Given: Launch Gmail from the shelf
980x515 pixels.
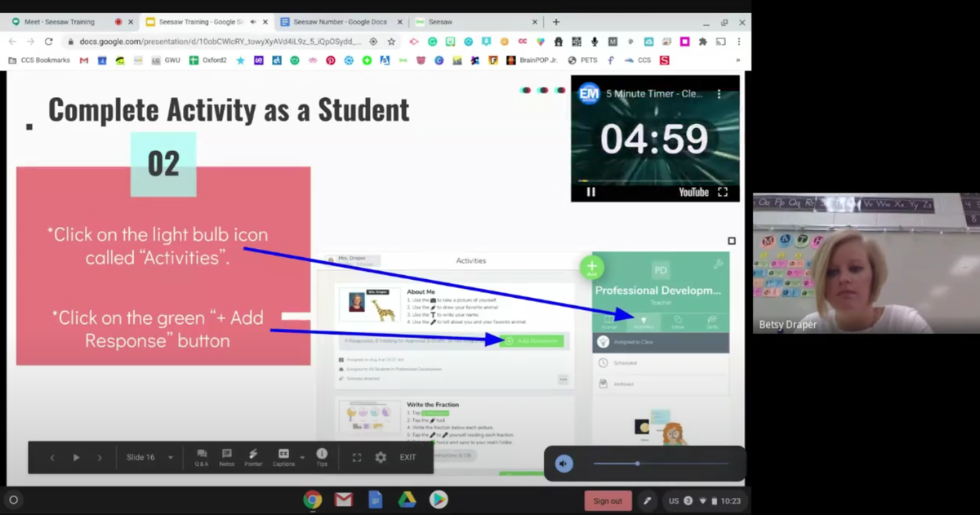Looking at the screenshot, I should tap(344, 499).
